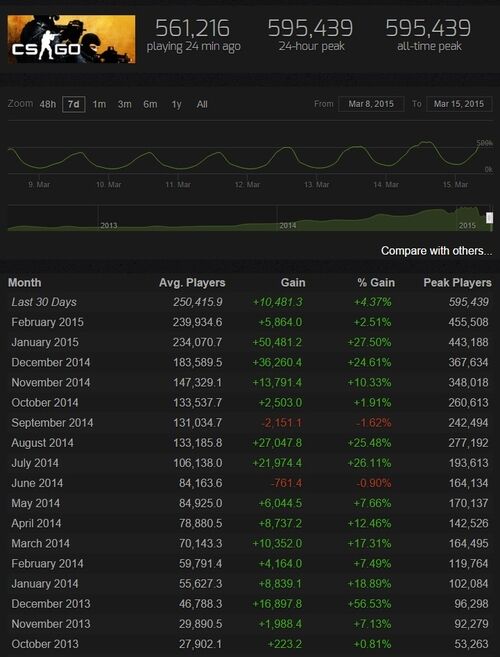500x657 pixels.
Task: Set chart zoom to 48h
Action: tap(47, 104)
